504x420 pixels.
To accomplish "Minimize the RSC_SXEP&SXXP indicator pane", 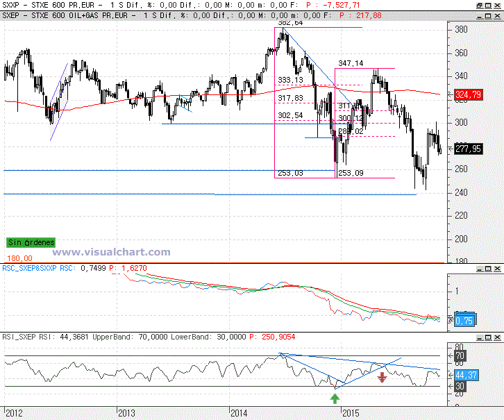I will (x=480, y=269).
